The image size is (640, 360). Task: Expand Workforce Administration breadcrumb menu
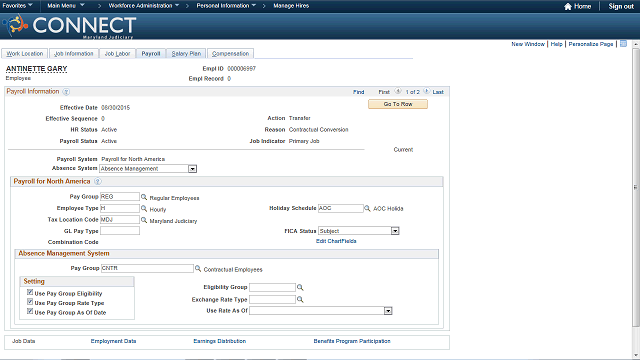click(x=144, y=6)
